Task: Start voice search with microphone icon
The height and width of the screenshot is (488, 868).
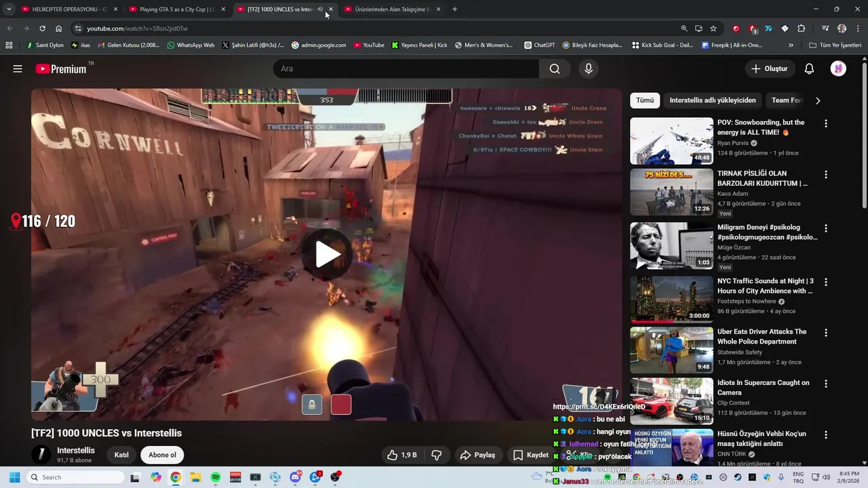Action: click(589, 68)
